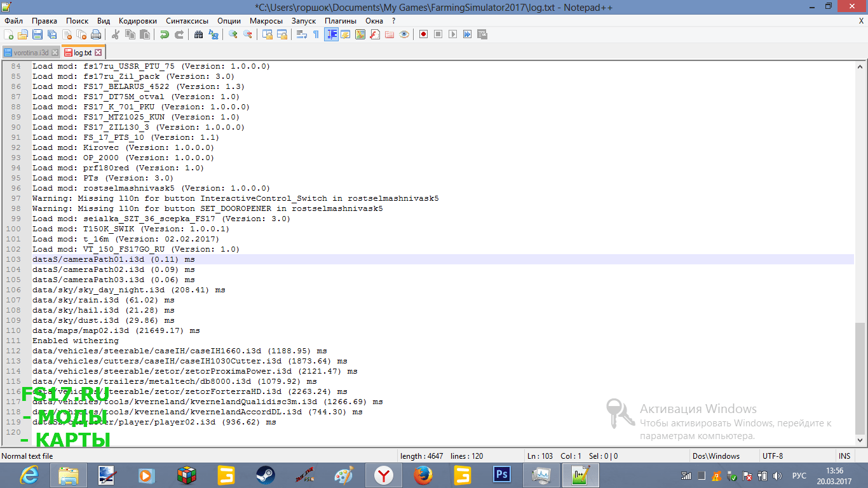Open Steam from the taskbar
Image resolution: width=868 pixels, height=488 pixels.
pos(264,475)
